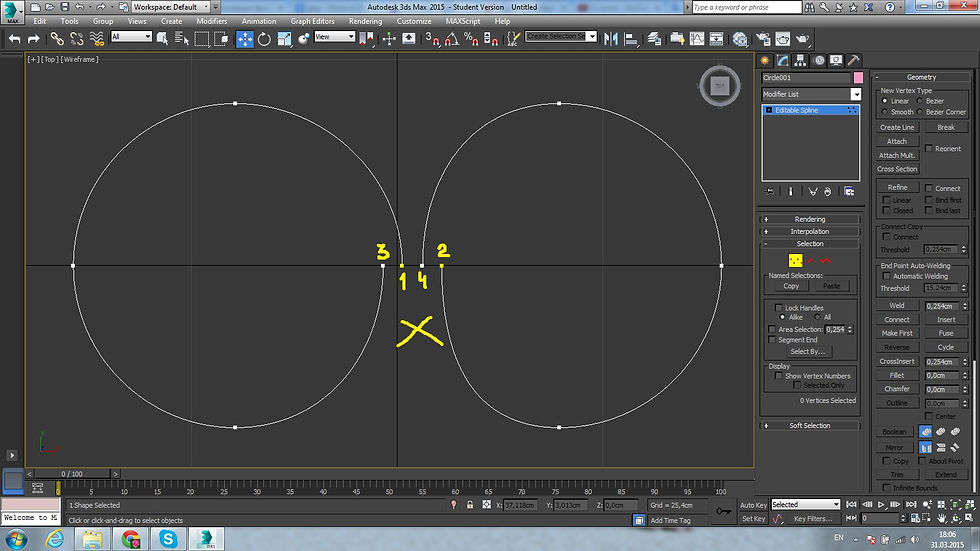The image size is (980, 551).
Task: Choose the Select Object tool
Action: (162, 39)
